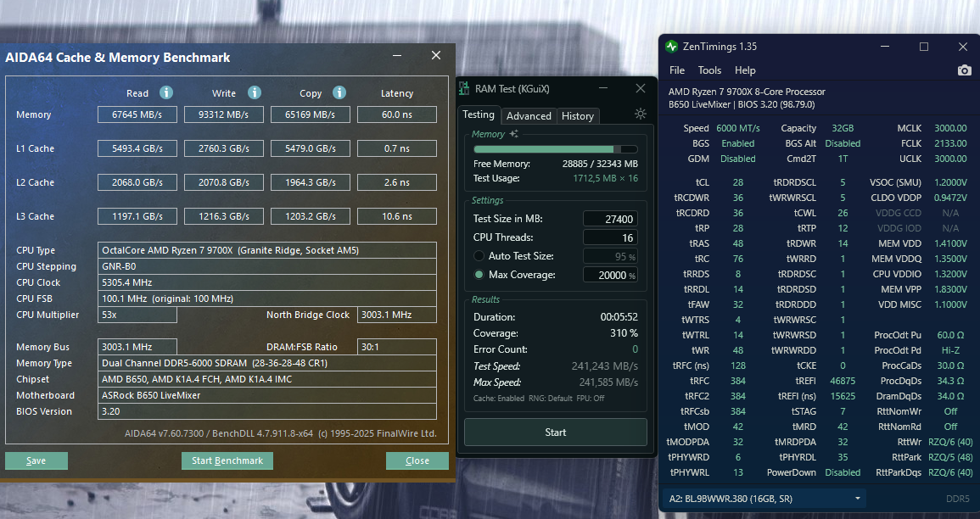Screen dimensions: 980x519
Task: Select the Max Coverage radio button
Action: (x=479, y=275)
